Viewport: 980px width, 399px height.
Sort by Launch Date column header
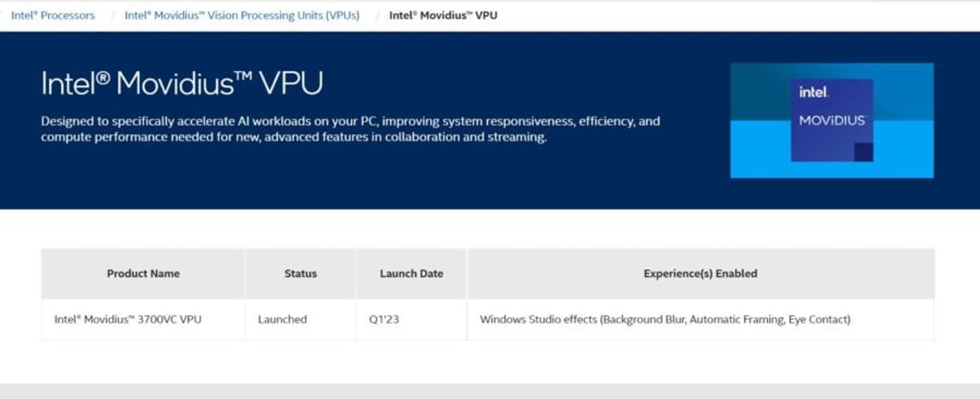tap(411, 274)
